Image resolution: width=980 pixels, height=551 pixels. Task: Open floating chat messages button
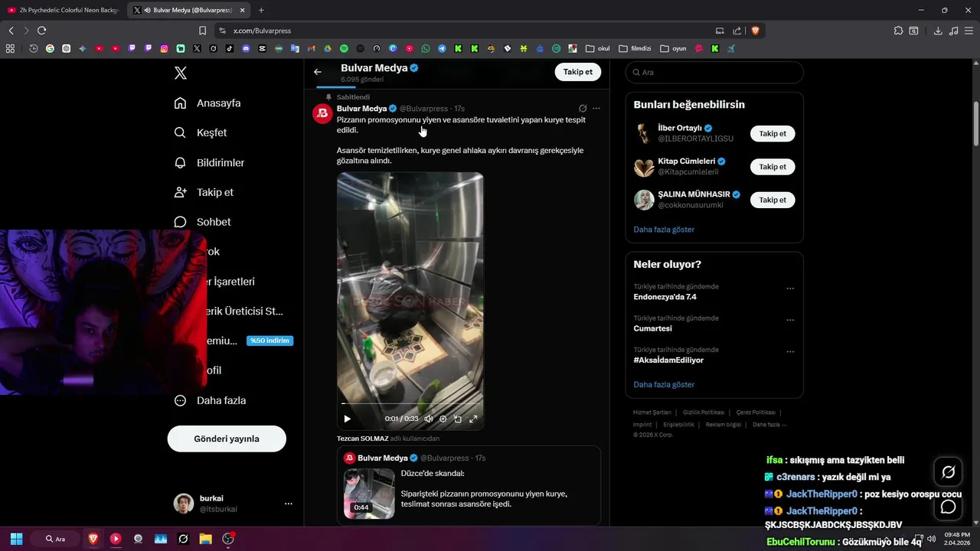[948, 507]
